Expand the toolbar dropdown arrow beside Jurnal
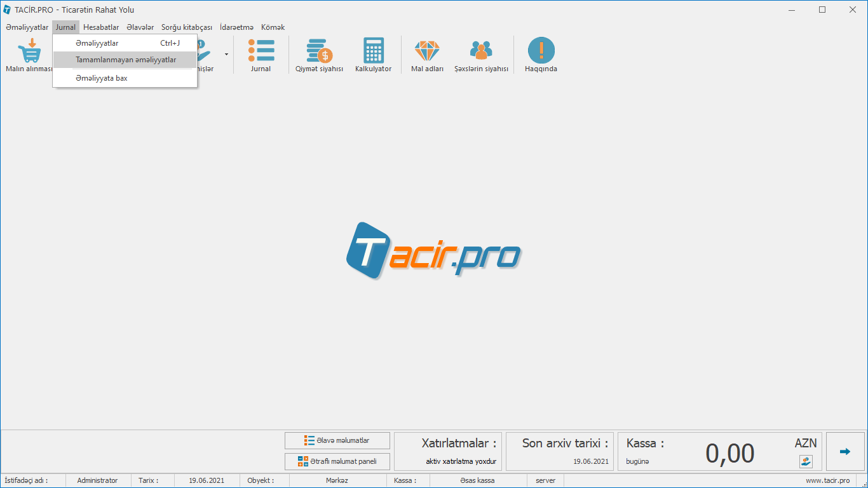868x488 pixels. [x=226, y=55]
